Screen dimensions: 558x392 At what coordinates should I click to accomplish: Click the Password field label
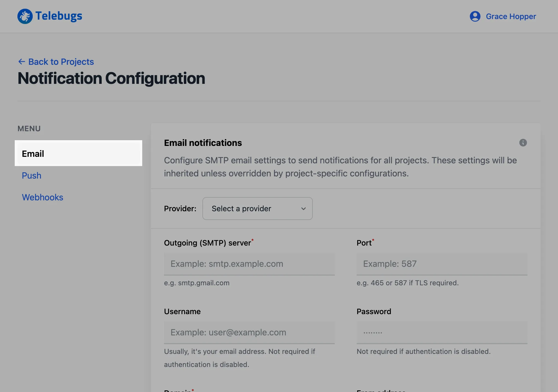374,311
